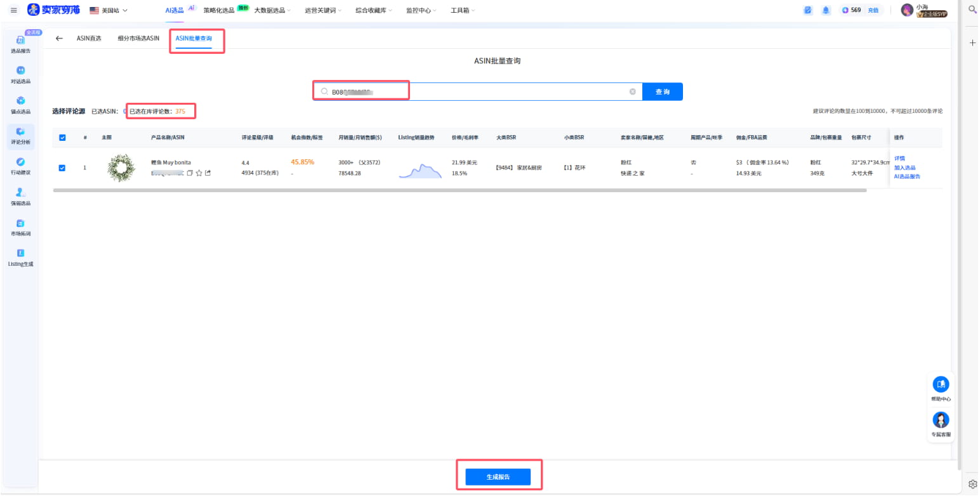Switch to the 细分市场选ASIN tab
The width and height of the screenshot is (980, 498).
138,39
